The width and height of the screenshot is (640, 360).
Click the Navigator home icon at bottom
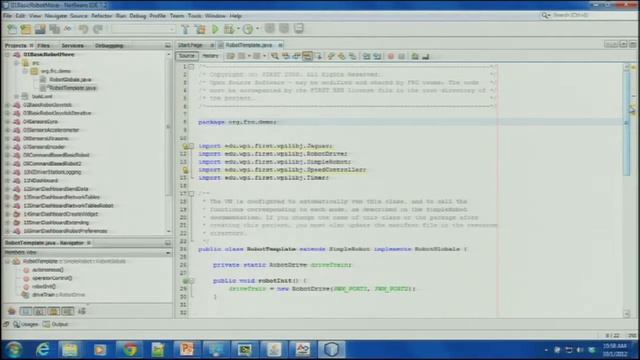coord(12,311)
